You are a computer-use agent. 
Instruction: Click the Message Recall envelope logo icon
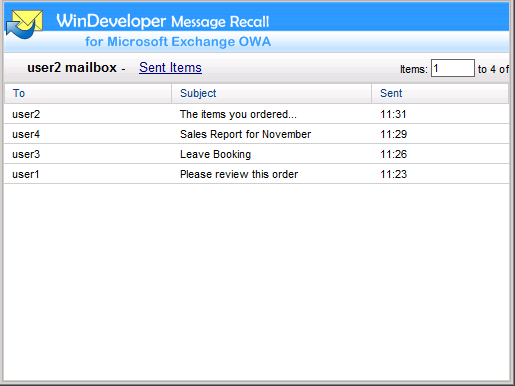25,24
